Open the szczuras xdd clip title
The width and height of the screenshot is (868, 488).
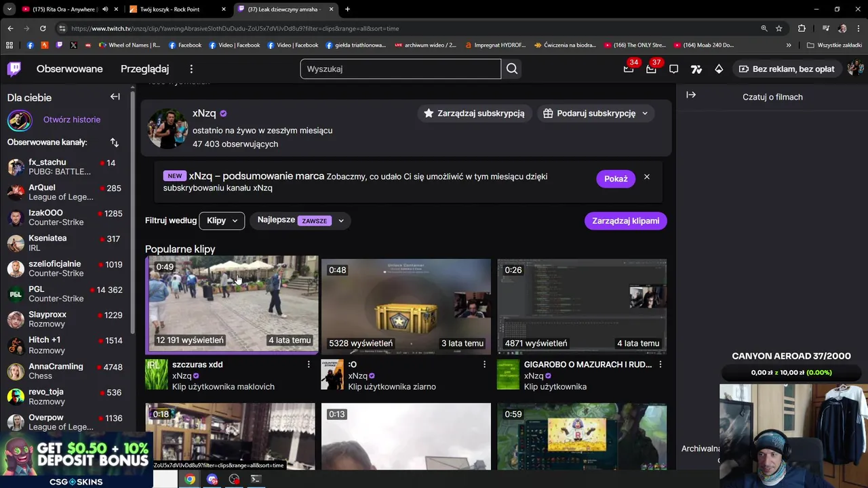[197, 365]
